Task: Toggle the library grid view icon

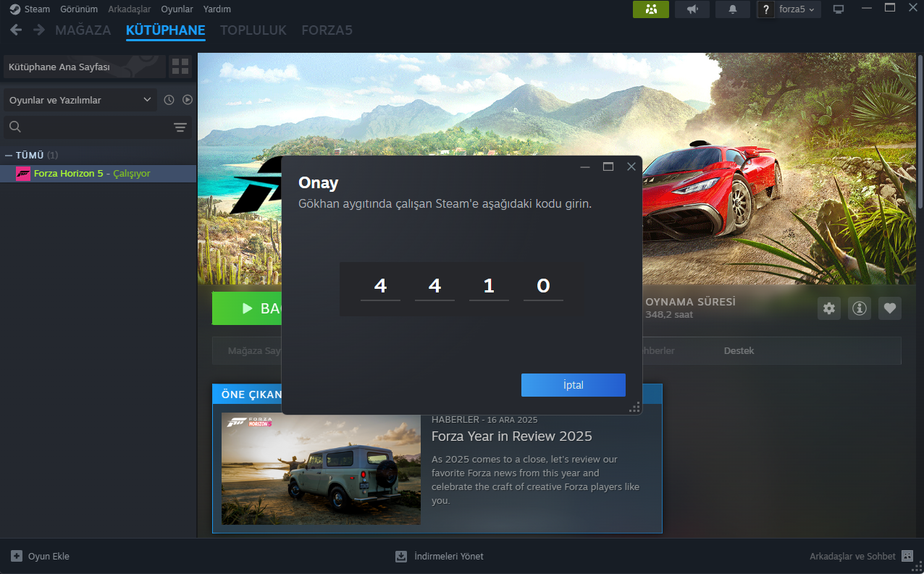Action: 180,67
